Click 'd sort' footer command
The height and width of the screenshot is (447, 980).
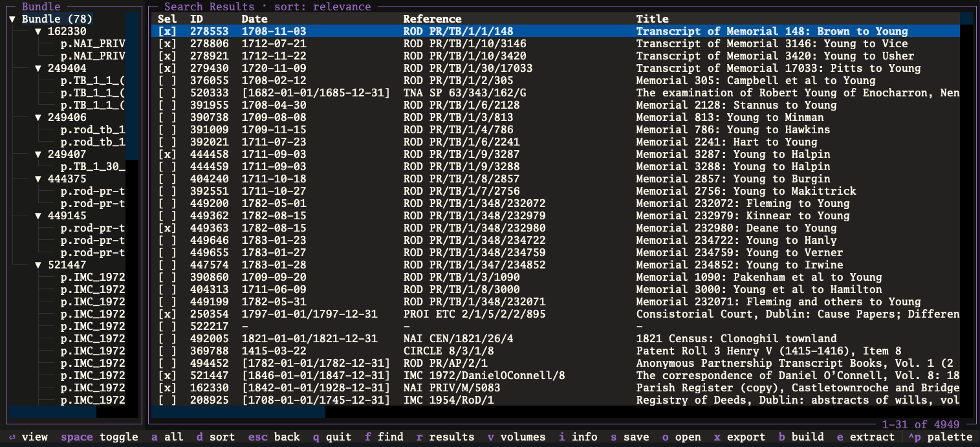pos(216,437)
